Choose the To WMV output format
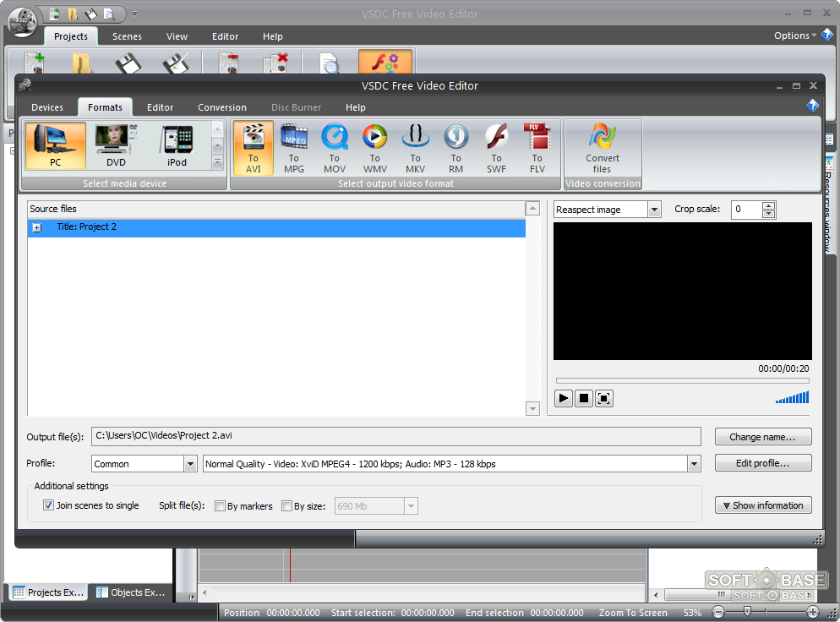 375,148
